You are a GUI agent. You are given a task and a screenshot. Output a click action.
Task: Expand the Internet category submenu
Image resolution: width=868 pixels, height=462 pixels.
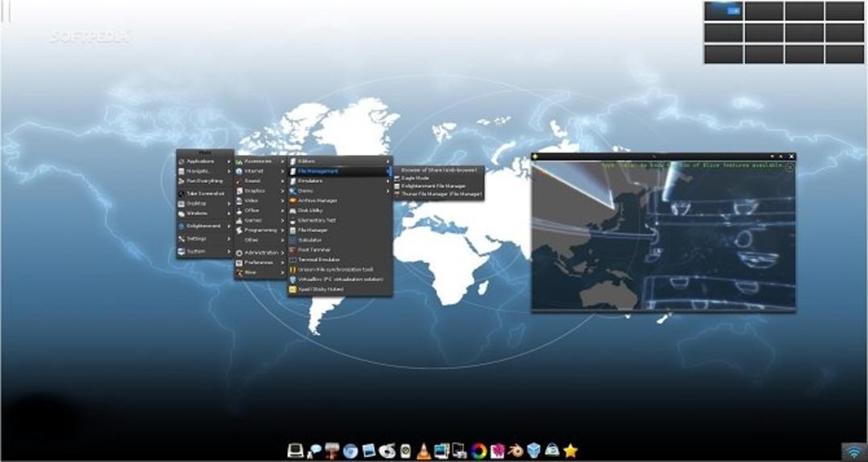(x=260, y=171)
